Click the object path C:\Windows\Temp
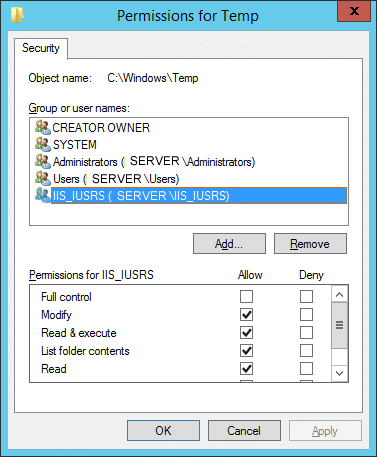Viewport: 377px width, 457px height. 153,78
